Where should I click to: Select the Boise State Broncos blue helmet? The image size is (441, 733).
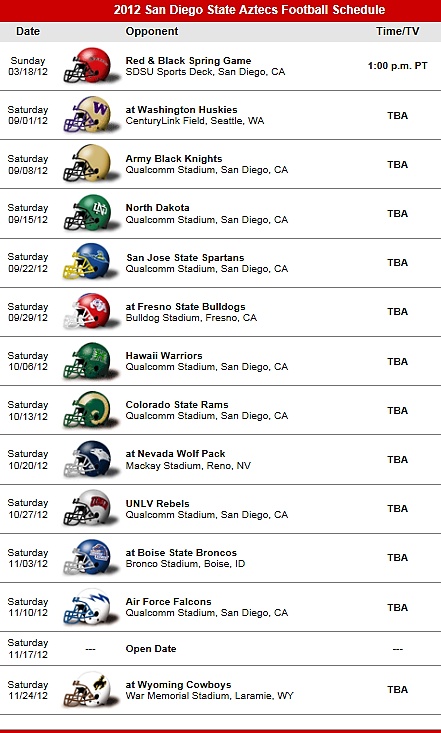[87, 557]
